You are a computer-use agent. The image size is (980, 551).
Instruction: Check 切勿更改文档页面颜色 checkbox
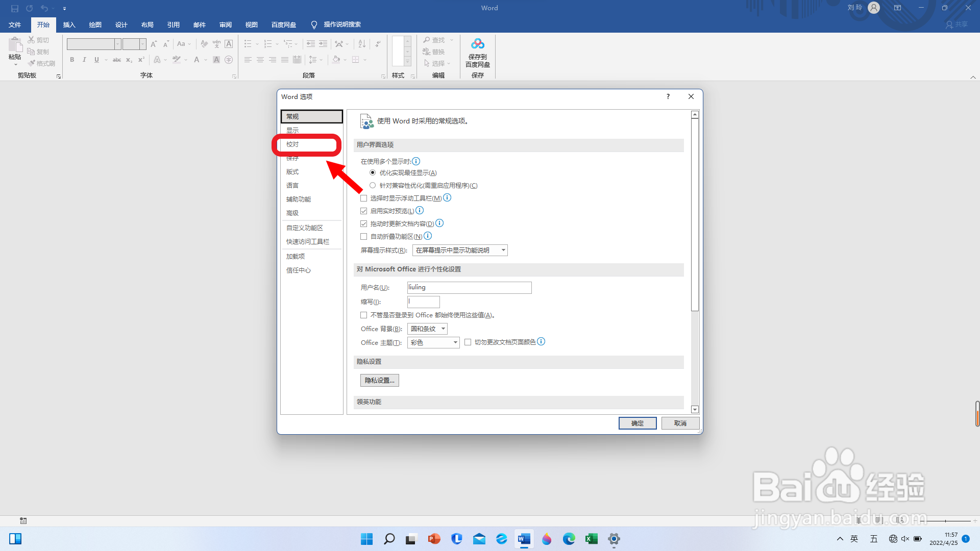(x=468, y=342)
